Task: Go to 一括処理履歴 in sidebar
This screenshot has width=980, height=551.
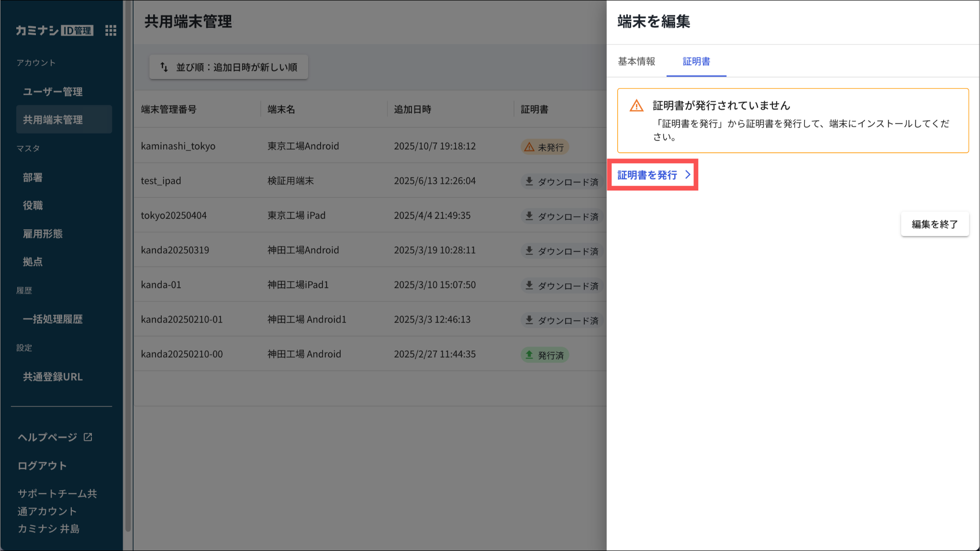Action: tap(53, 319)
